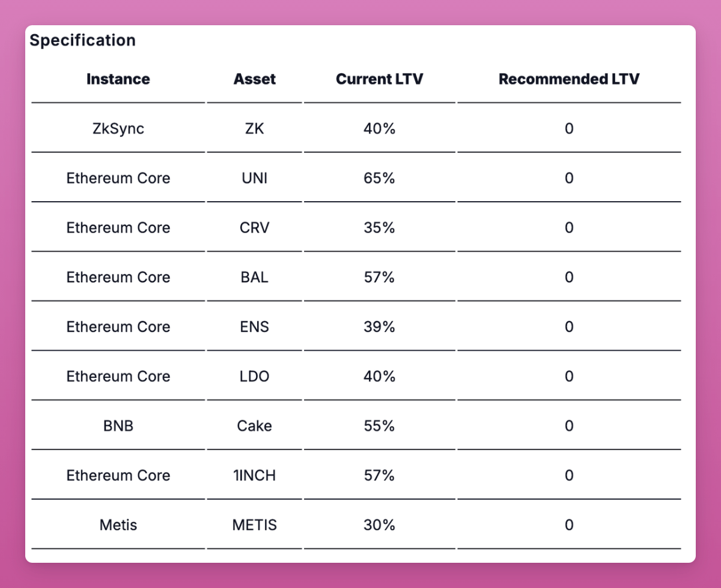Select the 30% Current LTV value
The width and height of the screenshot is (721, 588).
pyautogui.click(x=379, y=525)
